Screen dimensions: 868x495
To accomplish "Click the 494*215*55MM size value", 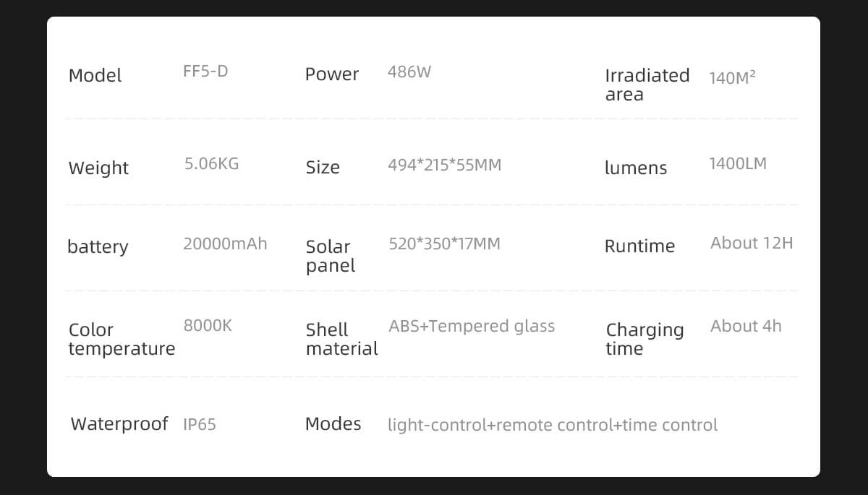I will 444,165.
